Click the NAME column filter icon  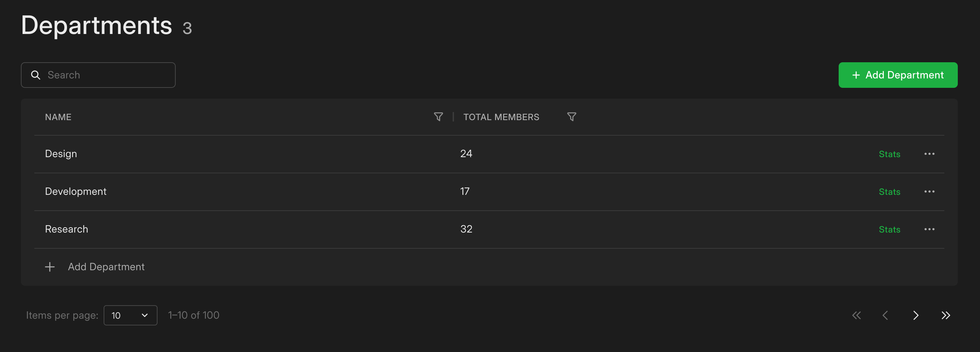point(438,117)
